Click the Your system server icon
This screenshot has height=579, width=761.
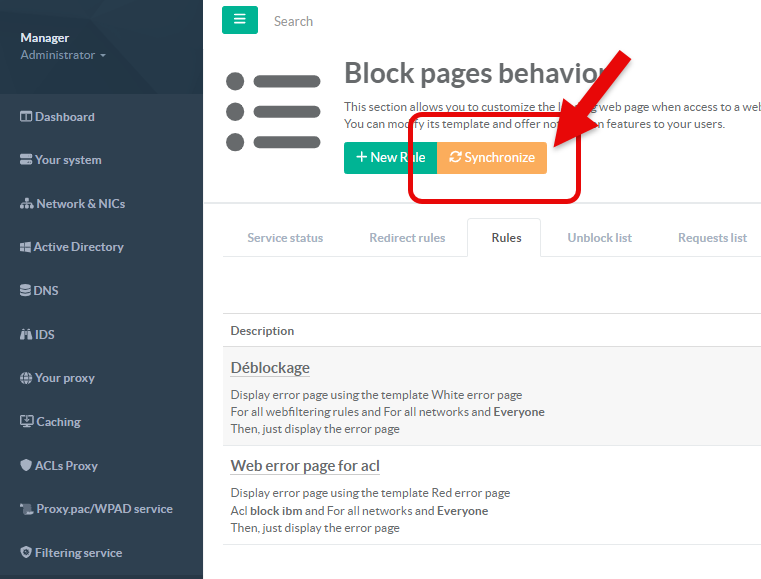click(26, 160)
